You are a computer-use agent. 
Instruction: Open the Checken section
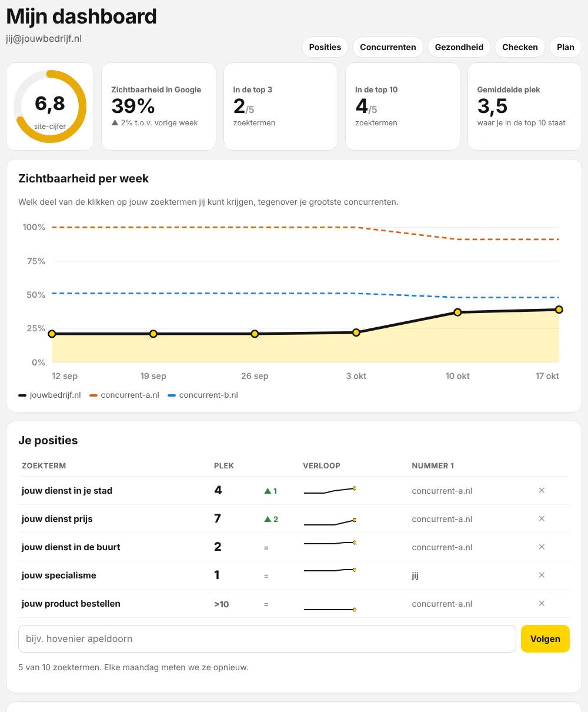coord(520,47)
